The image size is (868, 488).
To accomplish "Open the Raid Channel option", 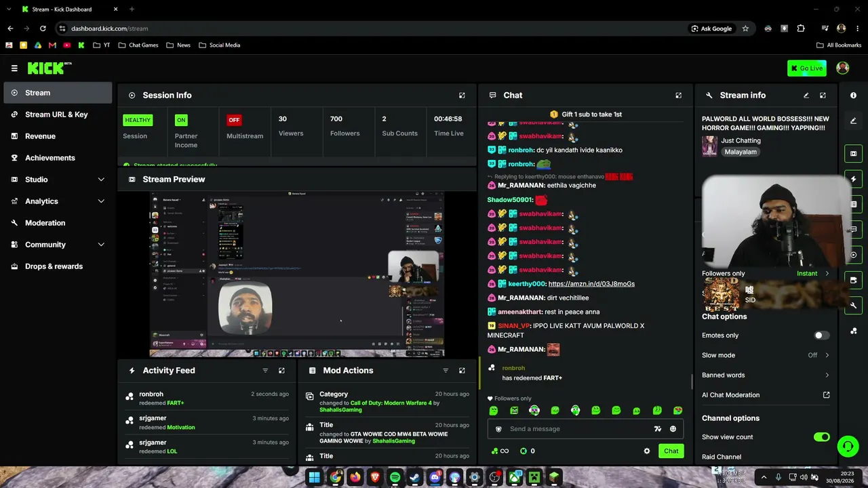I will click(x=722, y=457).
